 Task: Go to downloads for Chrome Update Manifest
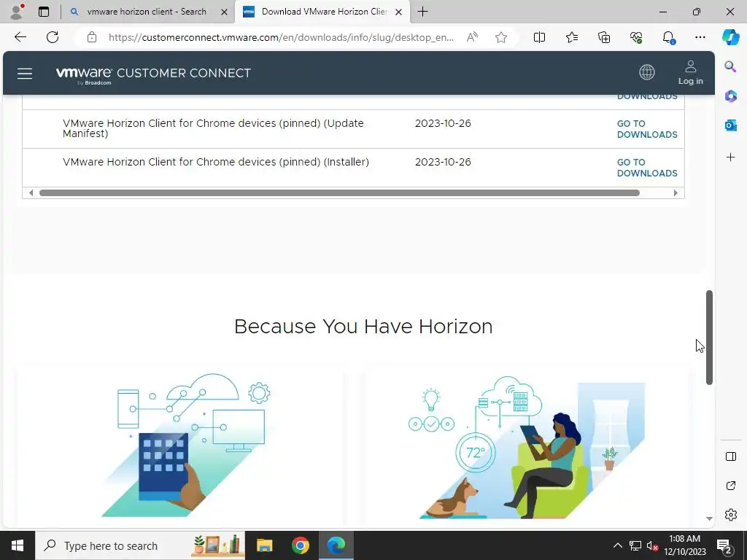(x=647, y=129)
